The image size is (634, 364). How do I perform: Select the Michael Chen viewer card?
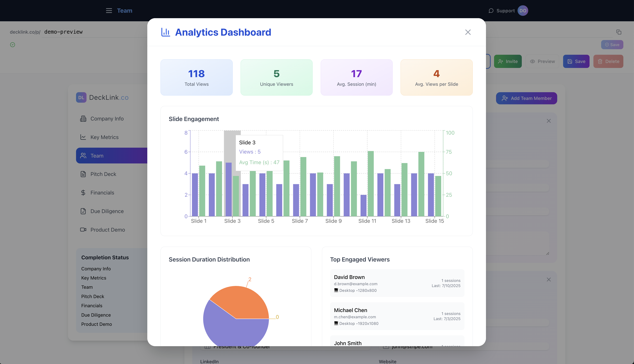pyautogui.click(x=397, y=316)
